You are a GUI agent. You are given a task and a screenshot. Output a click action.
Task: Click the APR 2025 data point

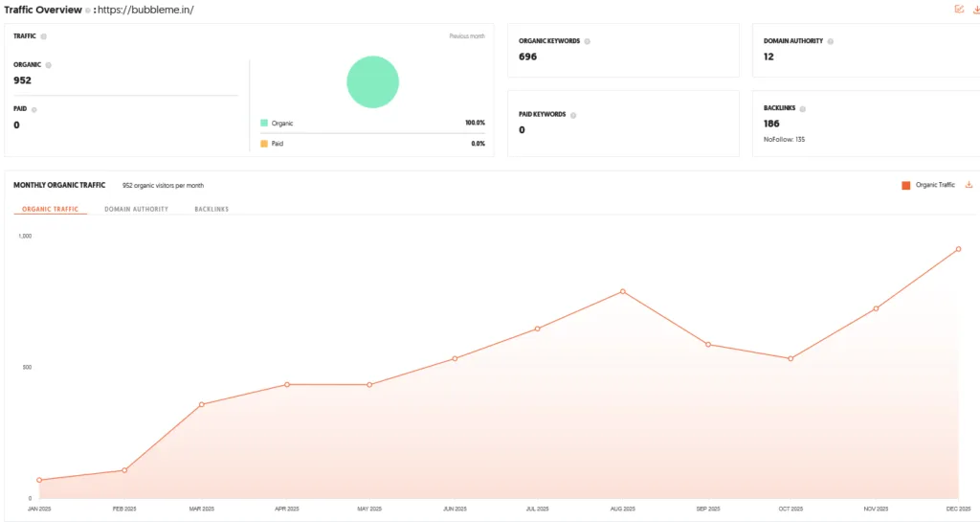[x=287, y=384]
